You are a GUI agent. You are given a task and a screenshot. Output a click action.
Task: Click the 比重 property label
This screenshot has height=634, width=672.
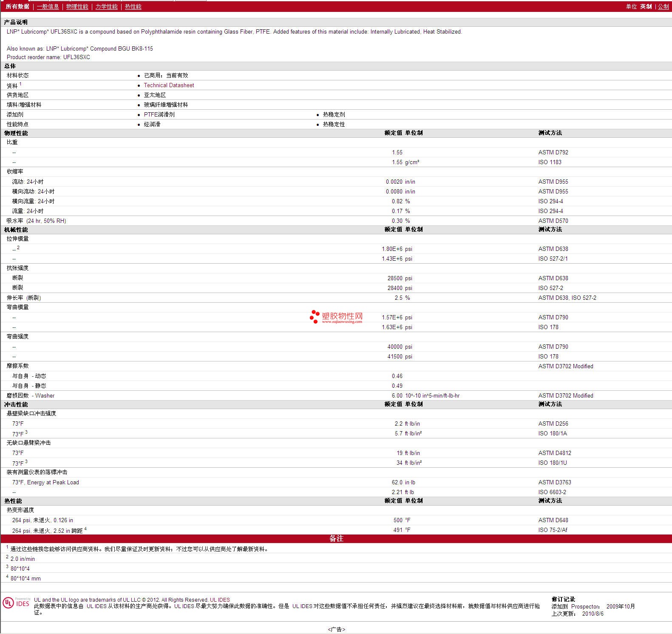[12, 142]
